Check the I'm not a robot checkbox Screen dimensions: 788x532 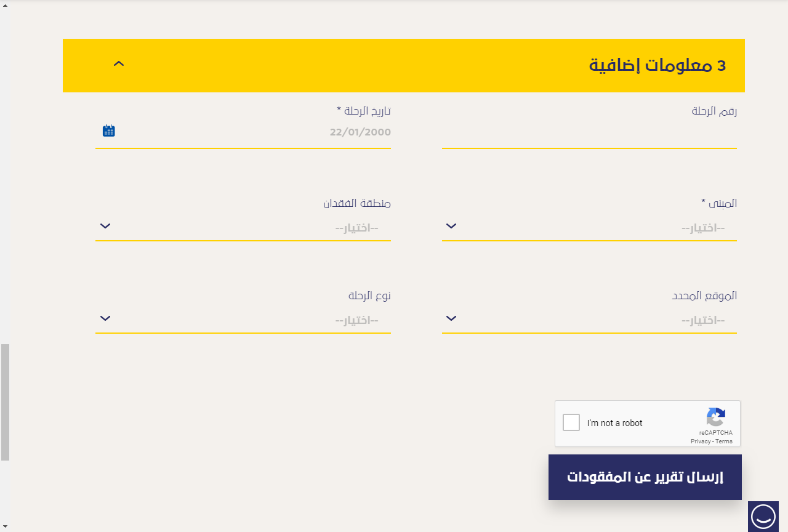(x=571, y=423)
